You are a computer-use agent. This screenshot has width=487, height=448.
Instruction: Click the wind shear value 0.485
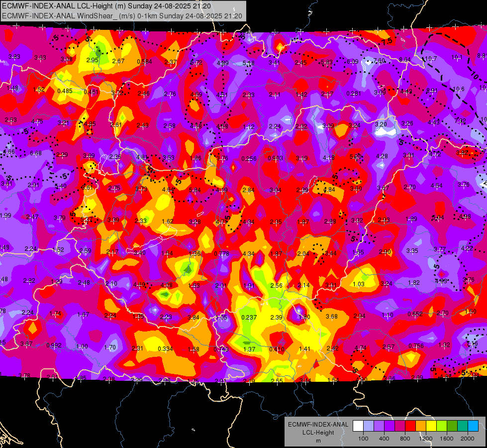(65, 91)
